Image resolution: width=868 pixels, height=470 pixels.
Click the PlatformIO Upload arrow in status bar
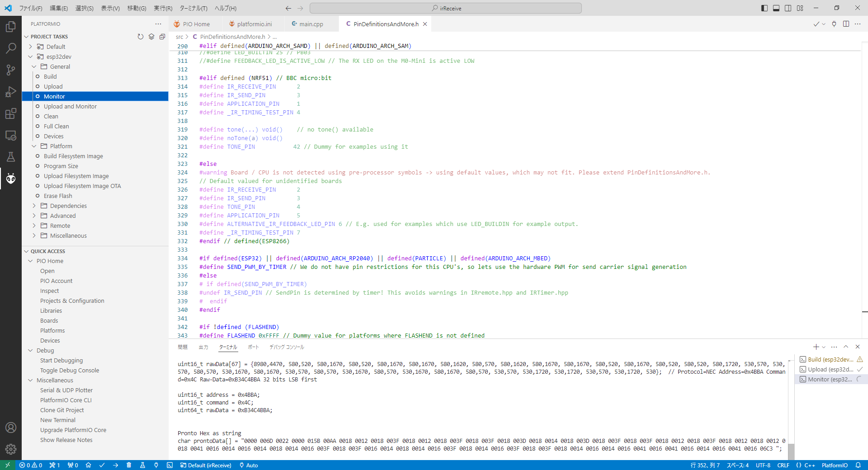(116, 465)
